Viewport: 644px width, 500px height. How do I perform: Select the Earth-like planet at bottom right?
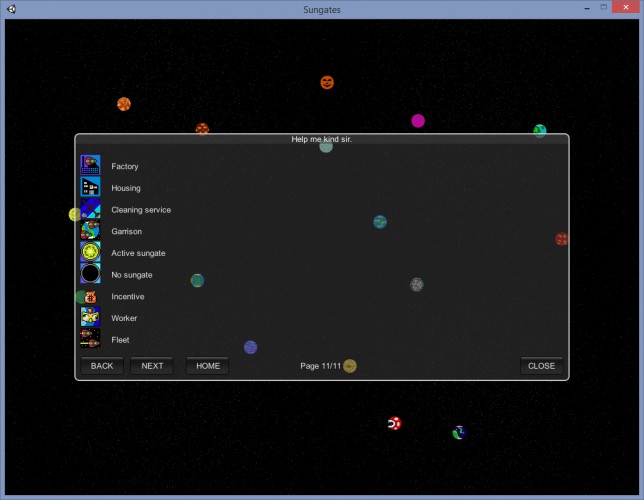(x=459, y=433)
